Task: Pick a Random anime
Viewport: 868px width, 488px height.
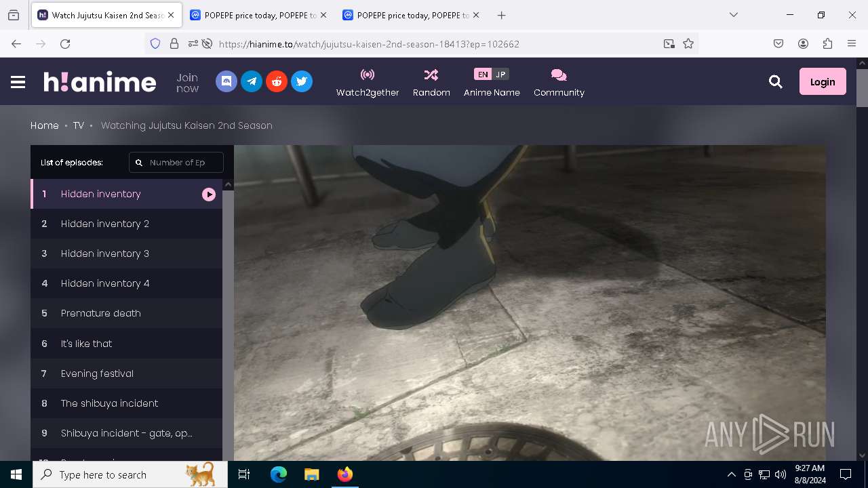Action: (x=431, y=83)
